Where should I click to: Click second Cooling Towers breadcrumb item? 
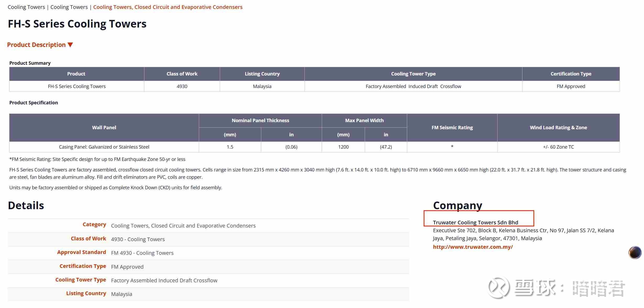pos(69,7)
